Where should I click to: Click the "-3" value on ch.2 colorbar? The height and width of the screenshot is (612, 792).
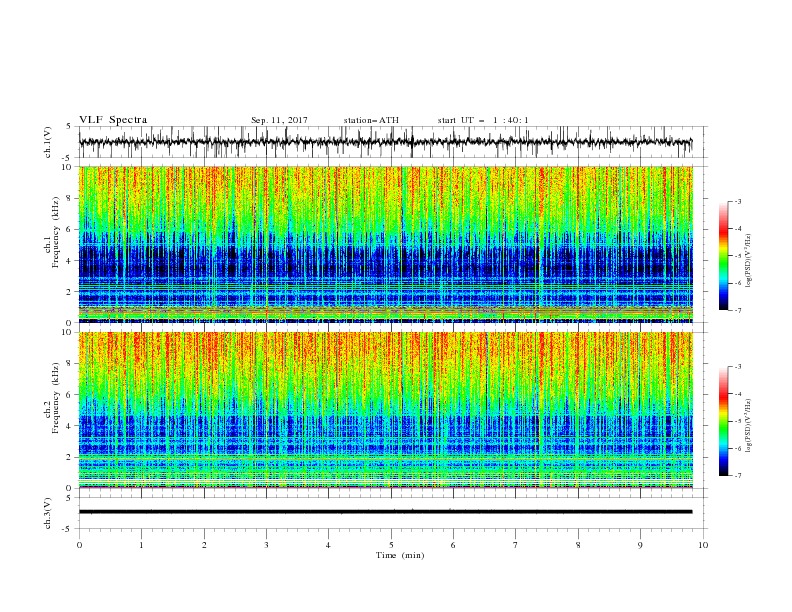(x=738, y=367)
